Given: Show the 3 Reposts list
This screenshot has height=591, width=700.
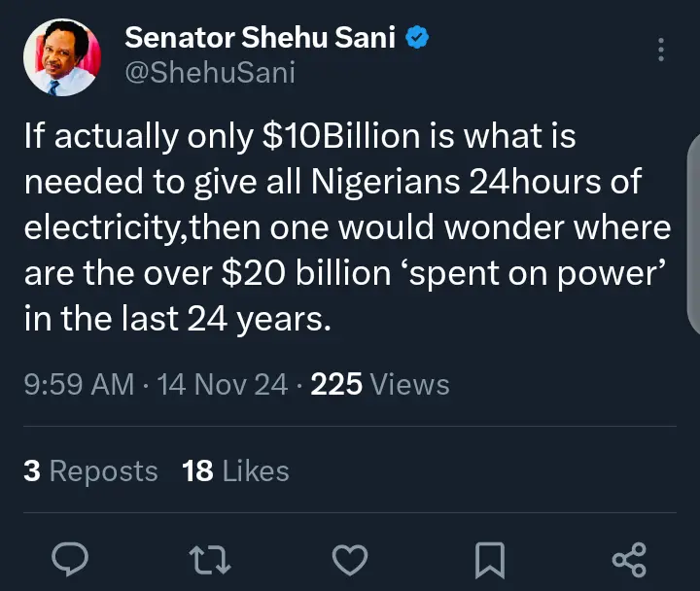Looking at the screenshot, I should [90, 471].
